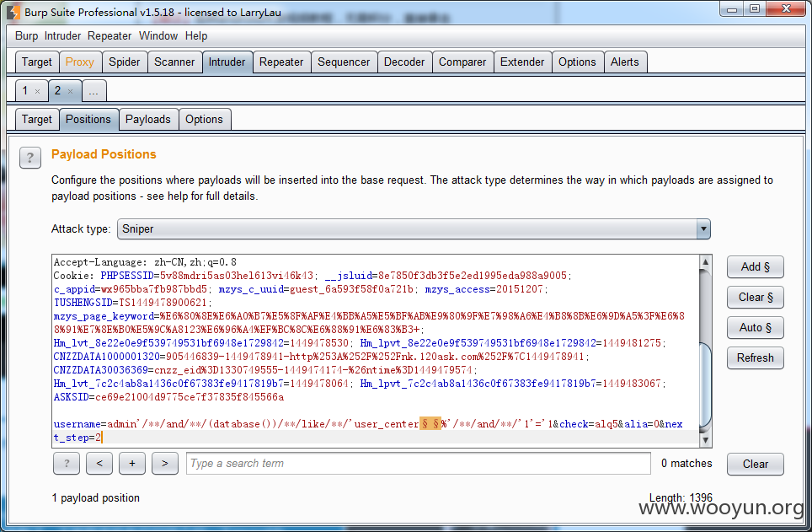Click the Accept-Language header line
The image size is (812, 532).
pyautogui.click(x=145, y=262)
